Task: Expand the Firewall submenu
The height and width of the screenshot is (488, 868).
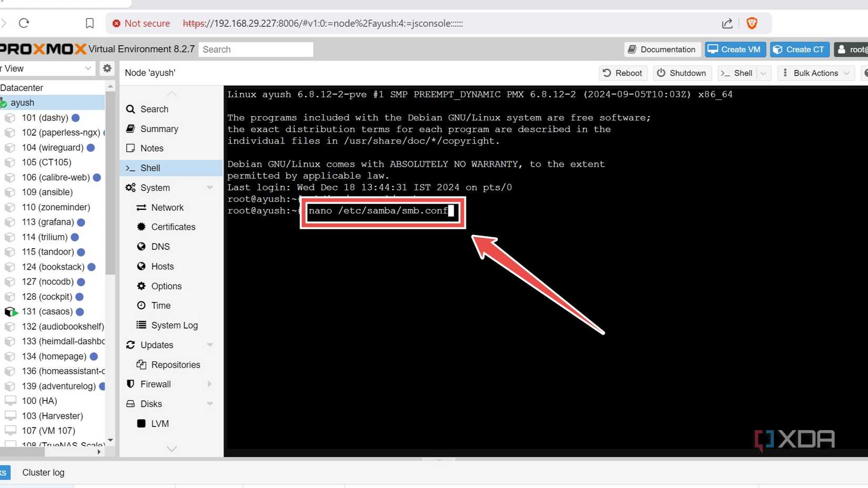Action: [x=210, y=384]
